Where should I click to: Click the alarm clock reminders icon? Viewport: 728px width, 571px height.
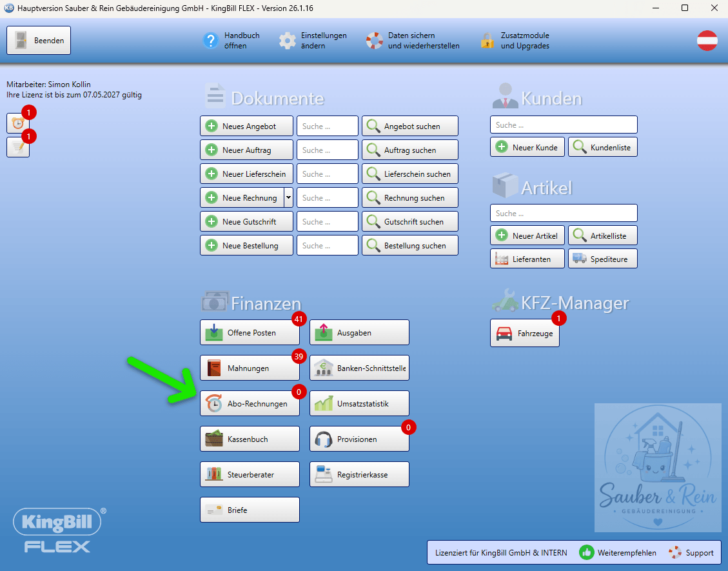18,123
